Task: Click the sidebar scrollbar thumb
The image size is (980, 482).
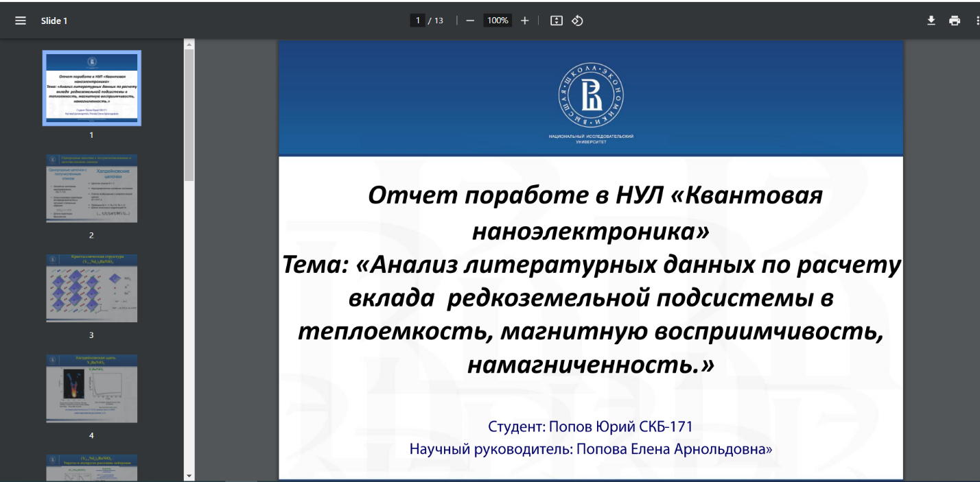Action: pos(189,110)
